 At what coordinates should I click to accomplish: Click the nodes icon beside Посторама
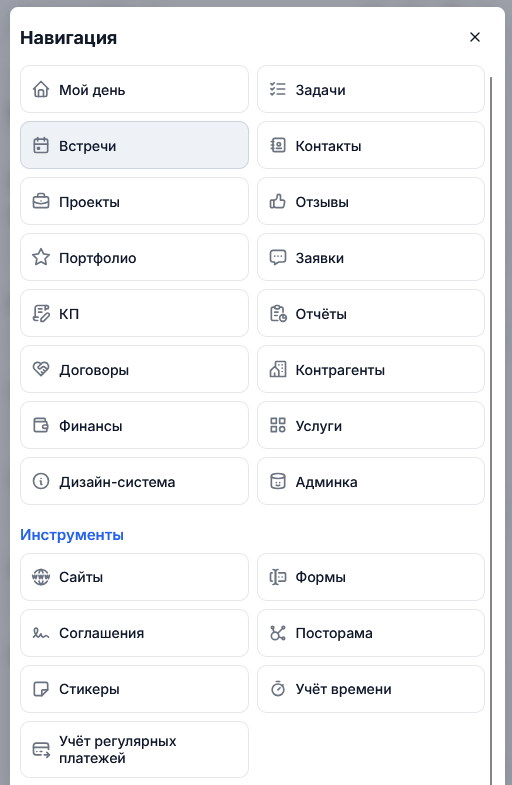coord(278,633)
